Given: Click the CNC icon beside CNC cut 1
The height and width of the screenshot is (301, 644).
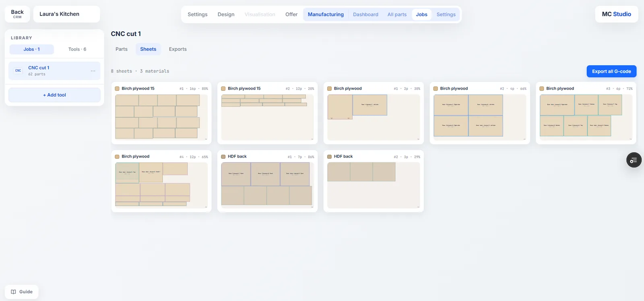Looking at the screenshot, I should click(x=18, y=71).
